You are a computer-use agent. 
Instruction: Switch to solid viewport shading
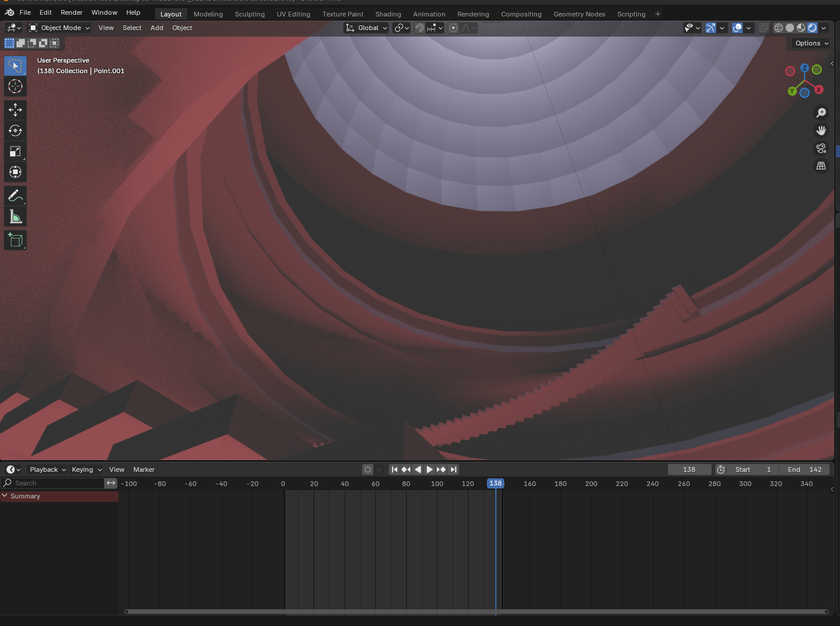coord(790,28)
